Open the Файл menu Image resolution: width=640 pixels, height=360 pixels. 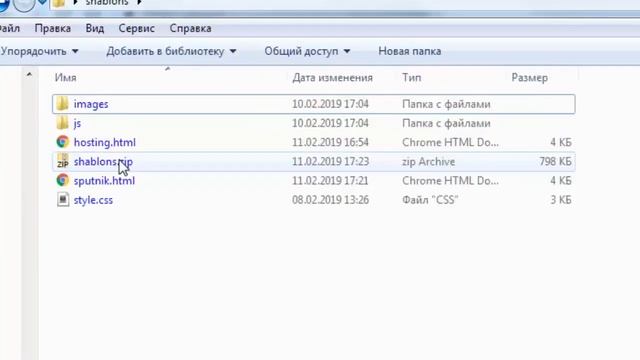tap(10, 28)
